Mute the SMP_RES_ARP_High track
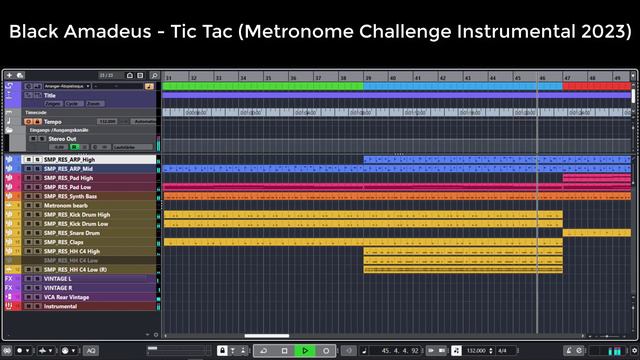The height and width of the screenshot is (360, 640). [x=29, y=160]
